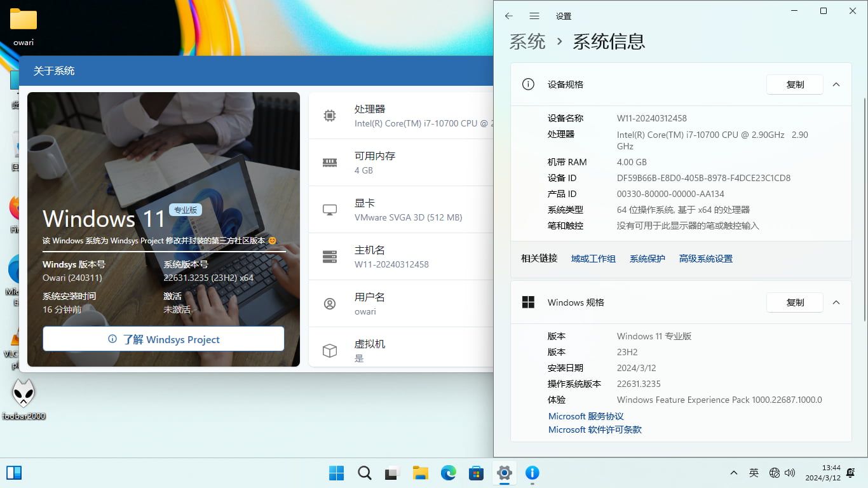Open the 域或工作组 link
This screenshot has width=868, height=488.
(593, 259)
